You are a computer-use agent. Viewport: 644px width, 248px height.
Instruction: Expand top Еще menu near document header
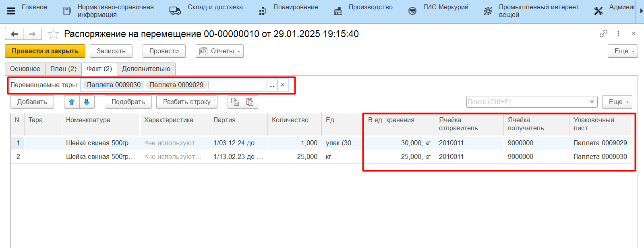pos(622,51)
